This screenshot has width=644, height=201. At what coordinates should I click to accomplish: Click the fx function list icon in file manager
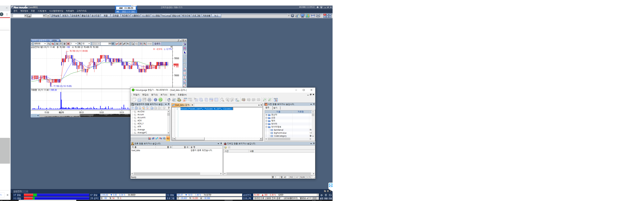pyautogui.click(x=168, y=138)
